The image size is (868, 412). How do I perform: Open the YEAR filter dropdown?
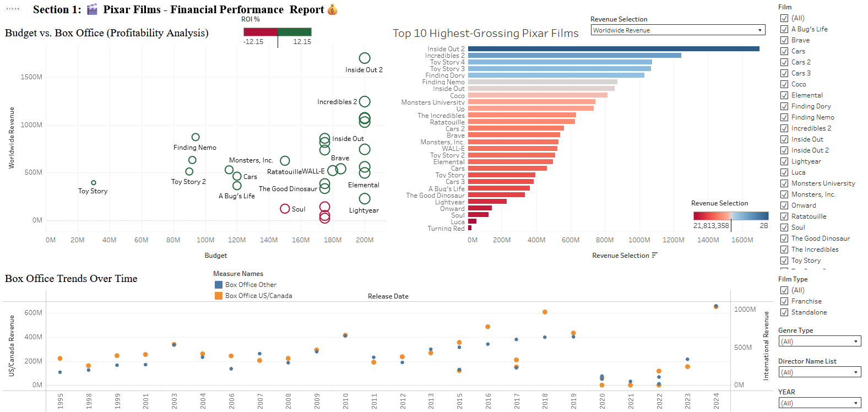click(x=820, y=403)
